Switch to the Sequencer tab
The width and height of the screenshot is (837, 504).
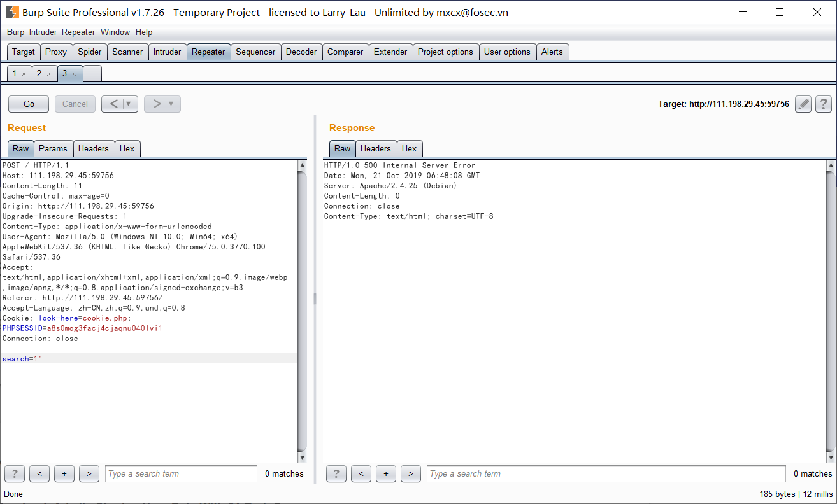coord(255,52)
